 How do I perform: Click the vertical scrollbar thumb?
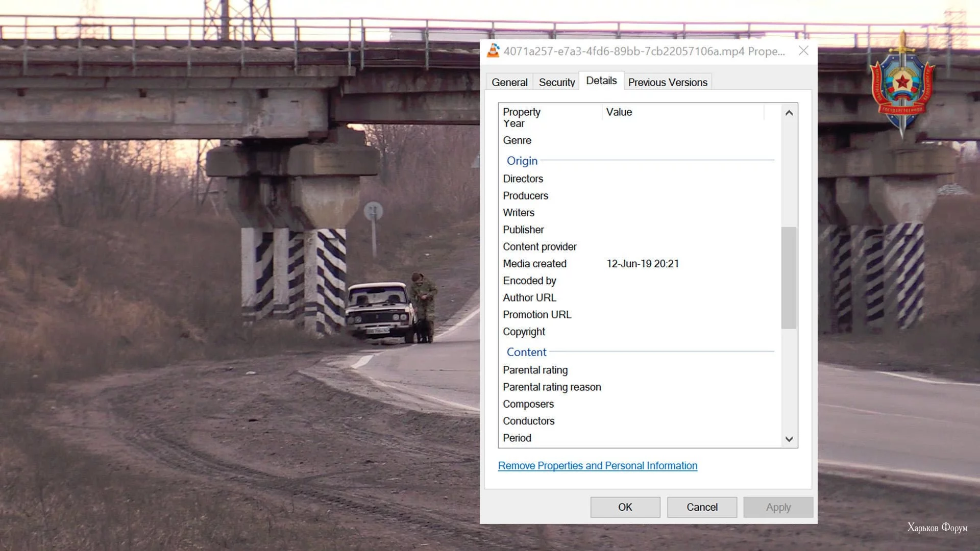(789, 278)
